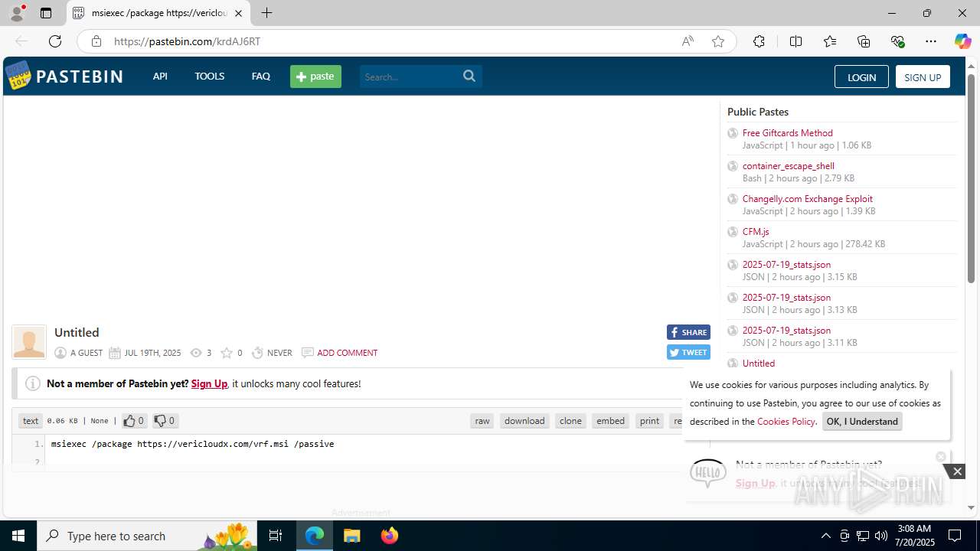The width and height of the screenshot is (980, 551).
Task: Open container_escape_shell paste
Action: [788, 165]
